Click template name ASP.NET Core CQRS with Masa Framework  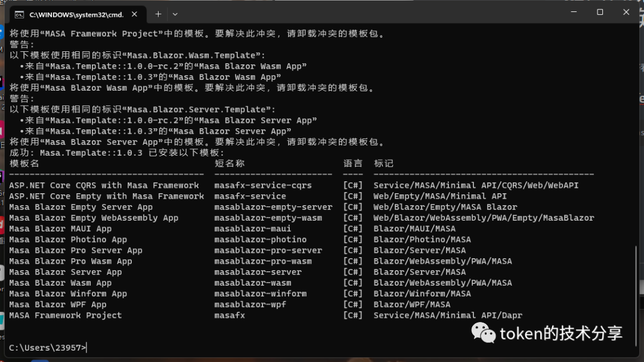tap(104, 185)
